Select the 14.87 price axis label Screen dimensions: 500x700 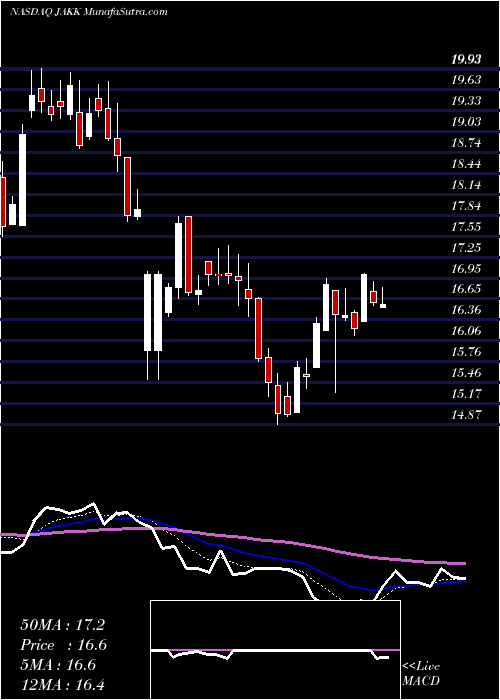pyautogui.click(x=467, y=415)
